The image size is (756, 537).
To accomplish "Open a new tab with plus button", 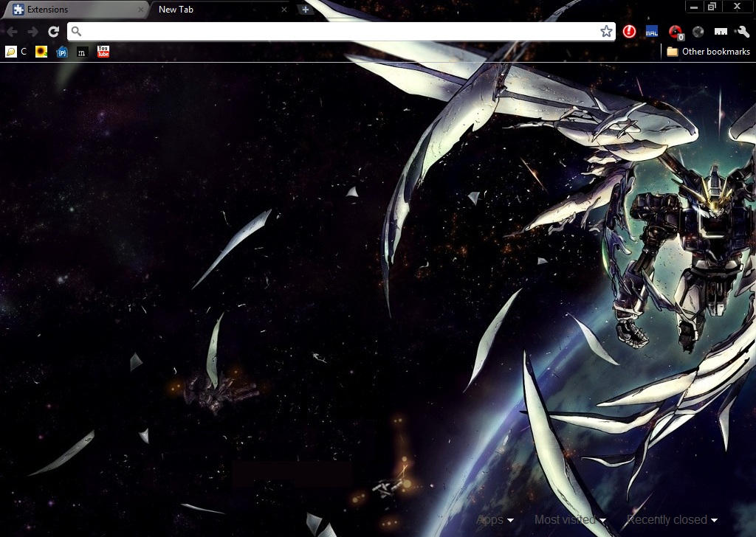I will (305, 9).
